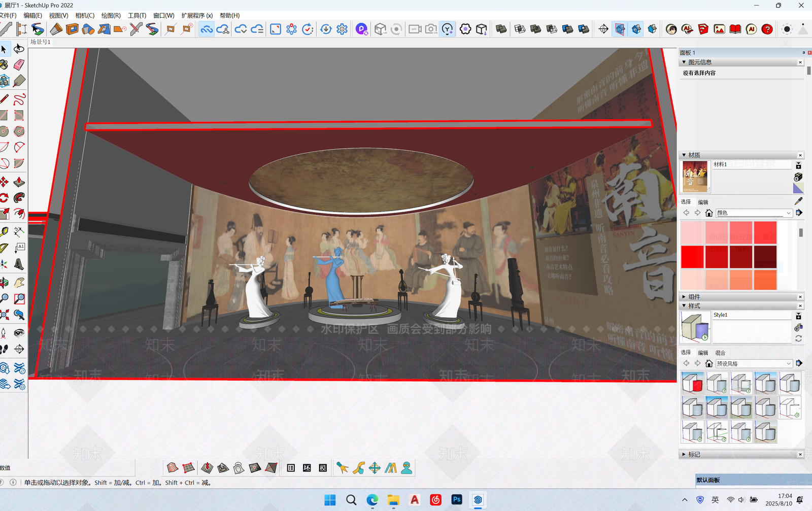Open Photoshop from the taskbar
812x511 pixels.
(x=457, y=500)
